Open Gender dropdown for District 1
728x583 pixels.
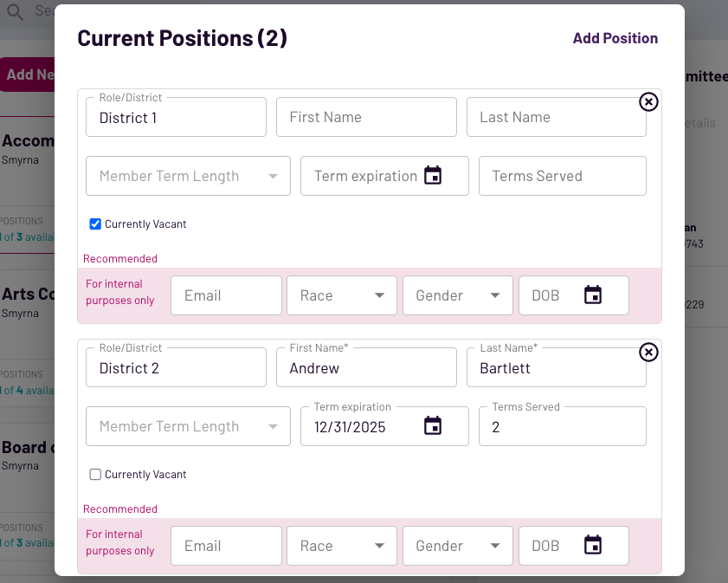(x=458, y=295)
